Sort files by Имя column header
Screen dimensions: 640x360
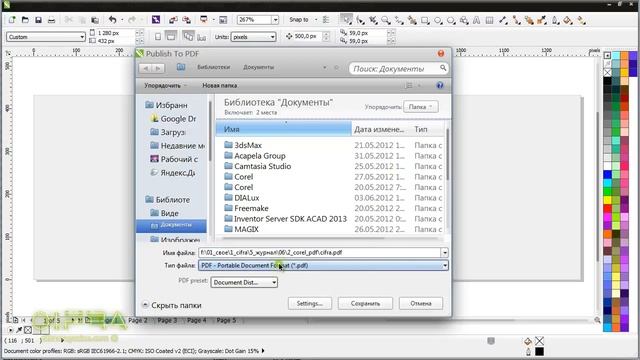(x=284, y=129)
